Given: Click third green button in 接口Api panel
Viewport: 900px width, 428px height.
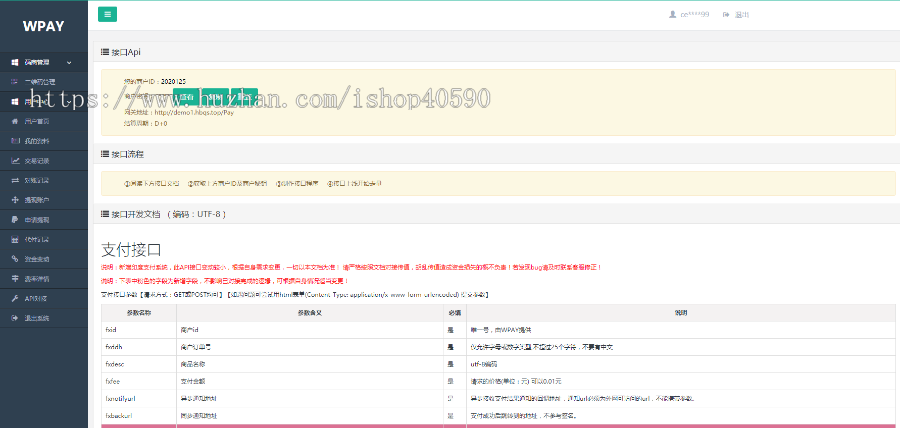Looking at the screenshot, I should tap(246, 97).
